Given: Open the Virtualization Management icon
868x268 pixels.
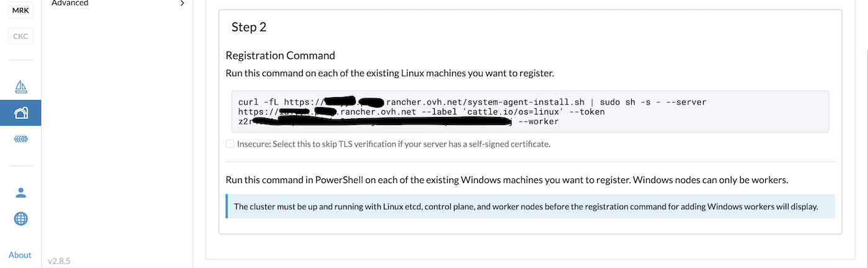Looking at the screenshot, I should (20, 140).
